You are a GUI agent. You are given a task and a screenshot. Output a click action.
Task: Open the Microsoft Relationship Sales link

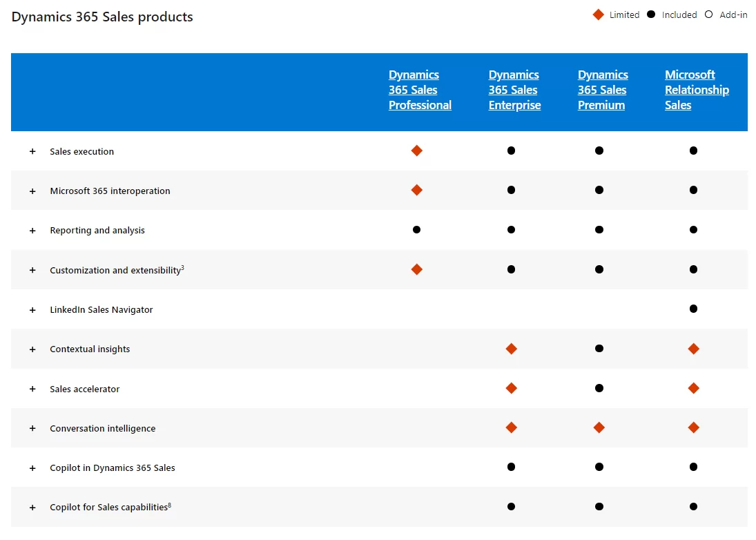pos(697,90)
